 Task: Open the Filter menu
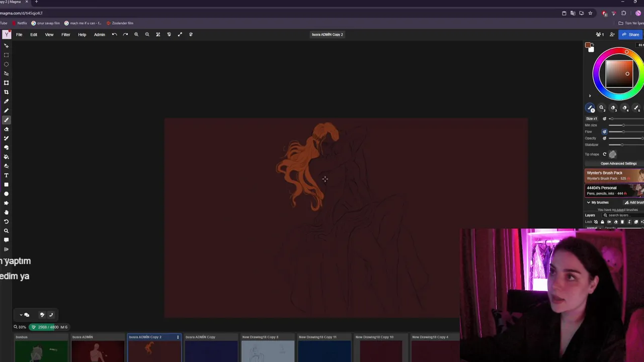pyautogui.click(x=66, y=35)
